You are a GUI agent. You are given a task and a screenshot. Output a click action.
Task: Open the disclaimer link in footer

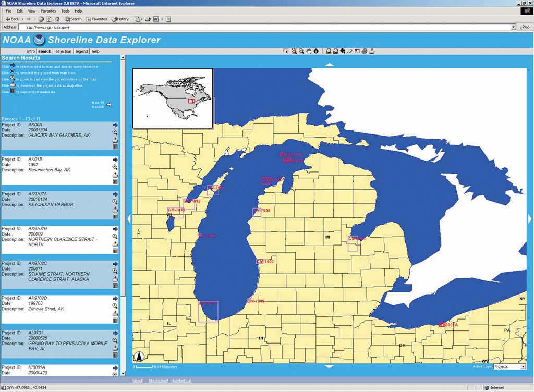click(159, 381)
